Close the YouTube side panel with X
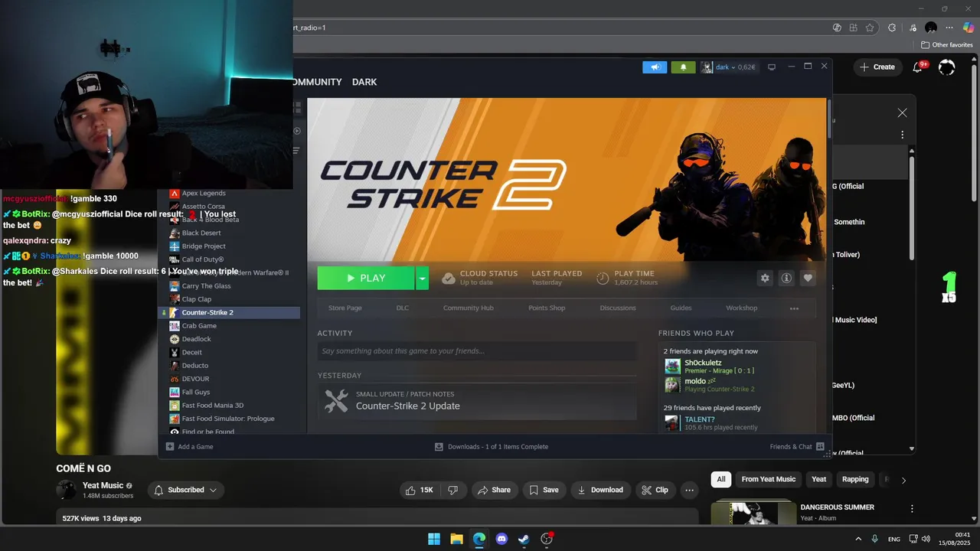Viewport: 980px width, 551px height. [x=902, y=112]
